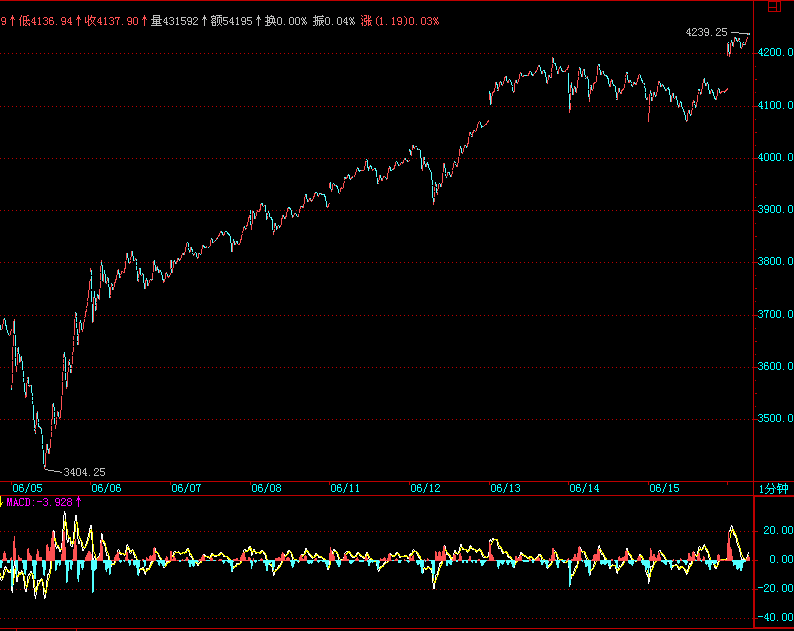Click the 06/08 date on the time axis

(x=266, y=488)
